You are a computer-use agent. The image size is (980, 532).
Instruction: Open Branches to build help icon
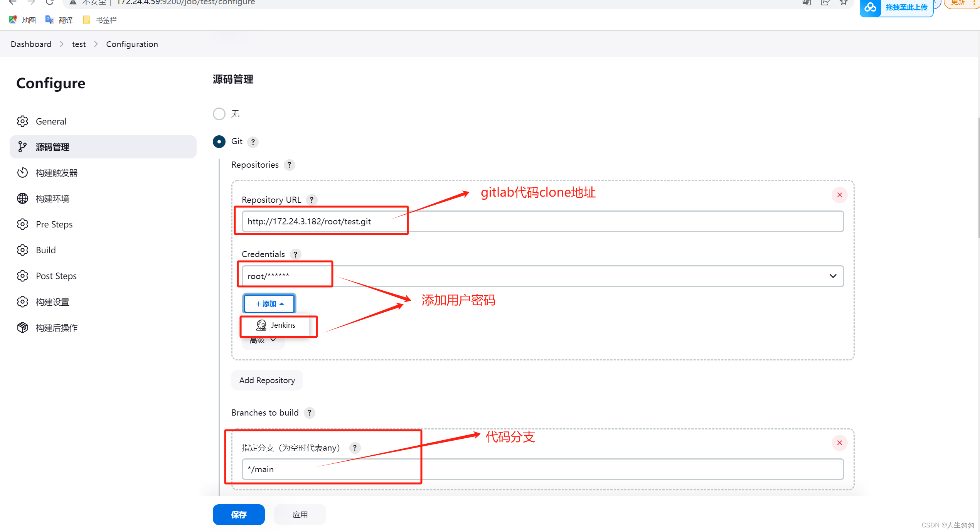click(x=309, y=412)
